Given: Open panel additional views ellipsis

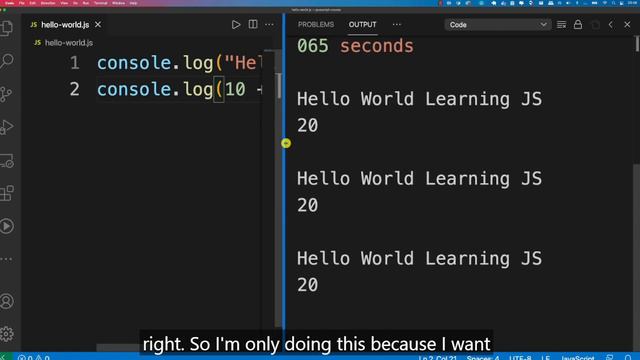Looking at the screenshot, I should (397, 24).
